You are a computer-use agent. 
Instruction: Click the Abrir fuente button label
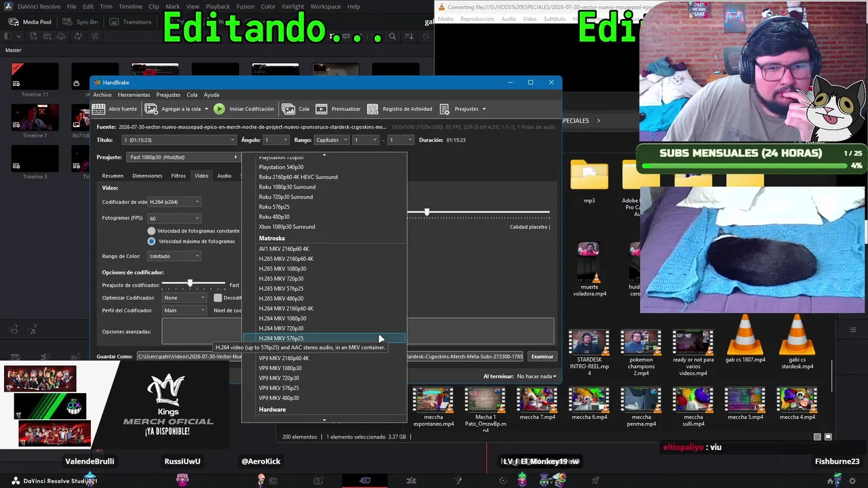123,108
